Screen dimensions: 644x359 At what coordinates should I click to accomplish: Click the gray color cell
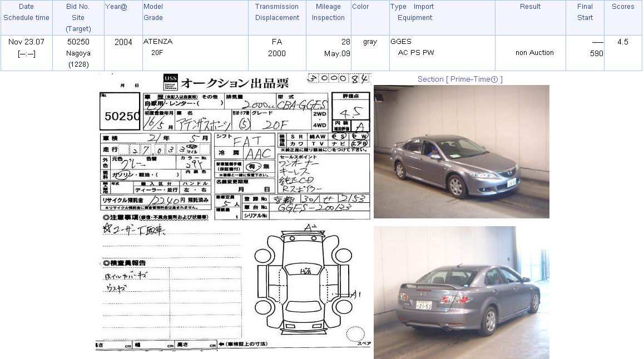click(370, 42)
